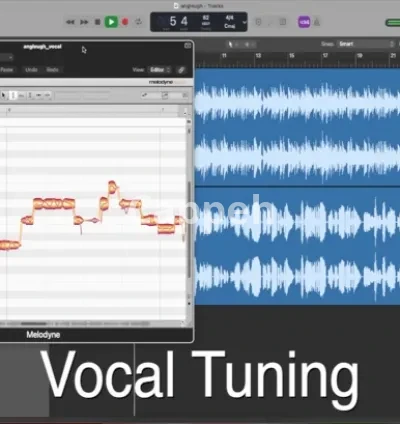Click the Stop transport button
This screenshot has width=400, height=424.
[97, 22]
